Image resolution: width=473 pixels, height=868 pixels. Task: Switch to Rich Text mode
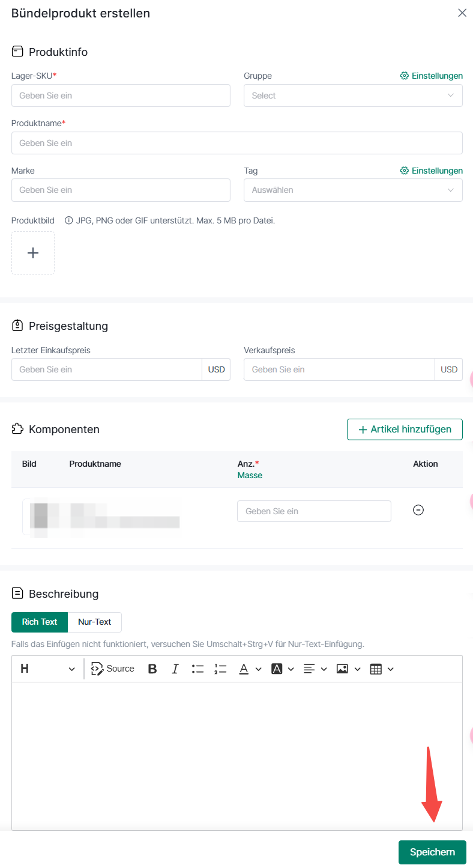click(x=40, y=622)
